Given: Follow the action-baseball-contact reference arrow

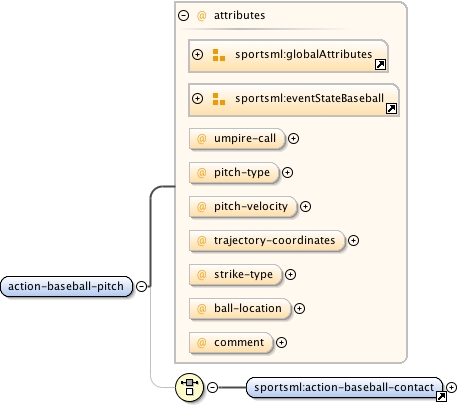Looking at the screenshot, I should (x=441, y=396).
